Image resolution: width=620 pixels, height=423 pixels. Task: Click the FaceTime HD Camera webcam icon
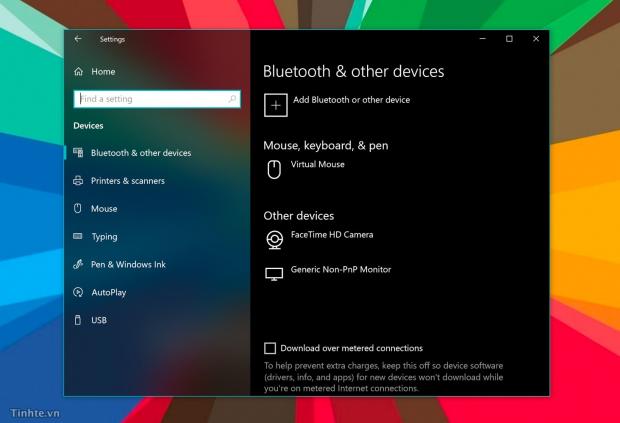(x=274, y=239)
